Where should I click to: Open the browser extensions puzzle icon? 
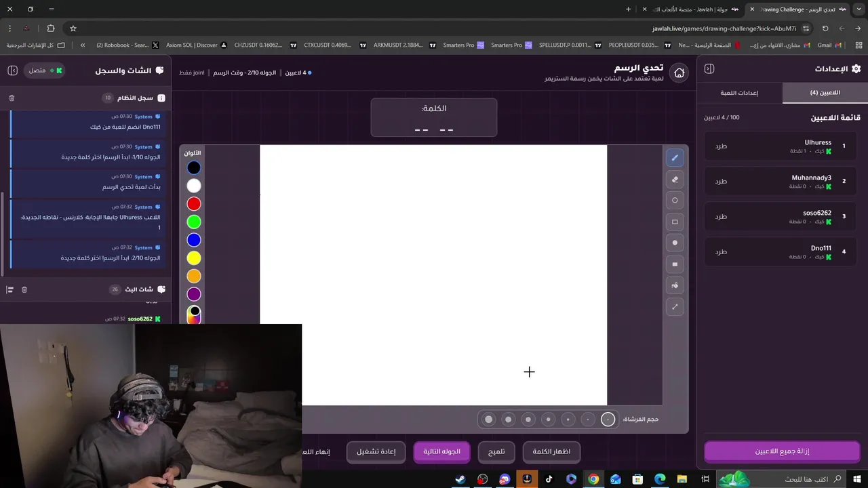tap(51, 28)
